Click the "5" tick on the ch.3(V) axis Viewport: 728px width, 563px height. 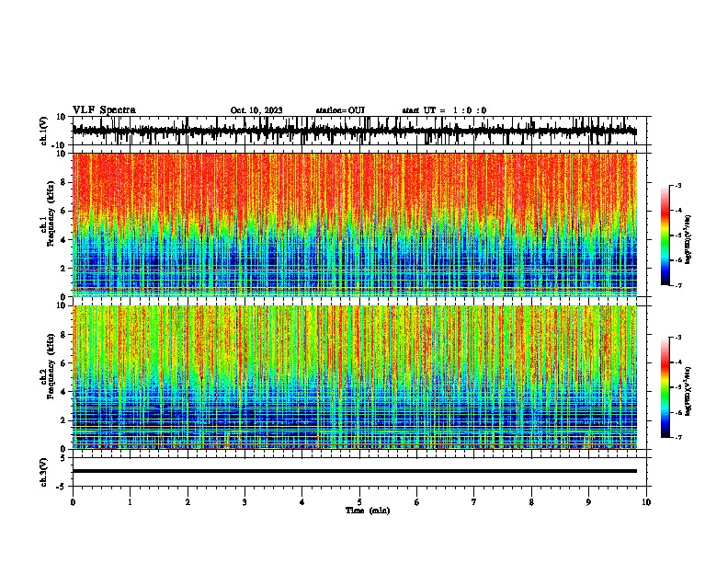64,458
